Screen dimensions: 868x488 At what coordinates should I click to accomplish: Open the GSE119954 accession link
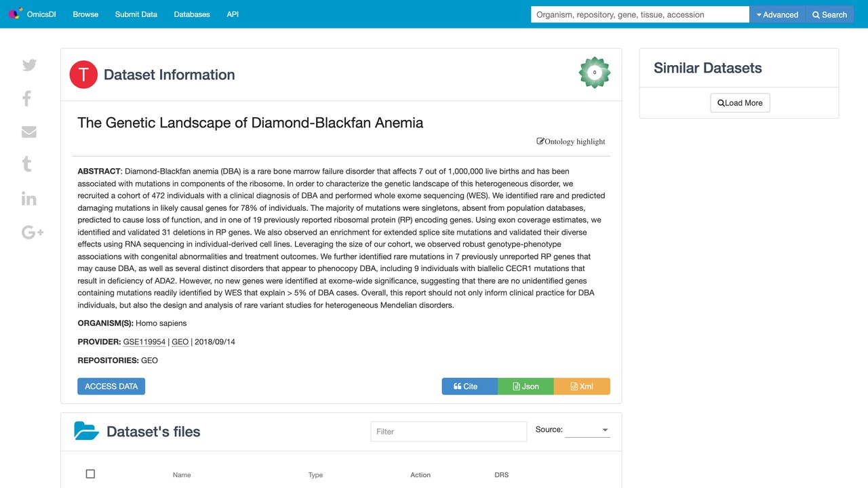[x=144, y=342]
